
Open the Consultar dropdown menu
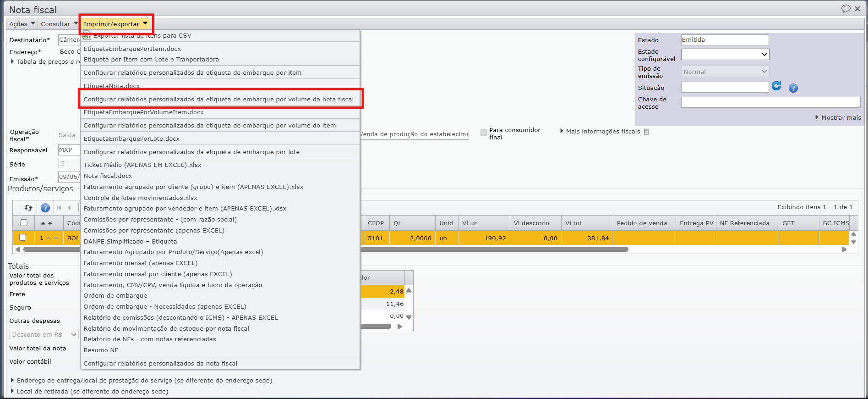pos(59,24)
